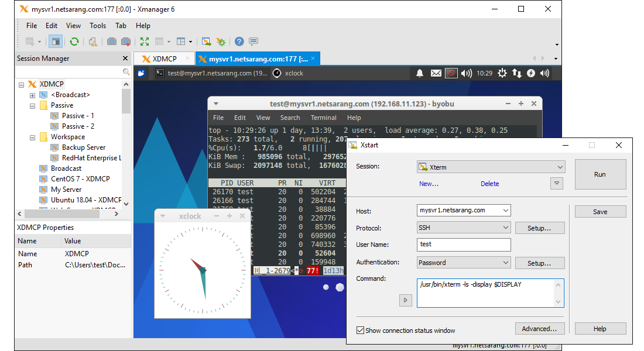Click the lightning bolt power icon
Viewport: 644px width, 351px height.
pyautogui.click(x=531, y=73)
